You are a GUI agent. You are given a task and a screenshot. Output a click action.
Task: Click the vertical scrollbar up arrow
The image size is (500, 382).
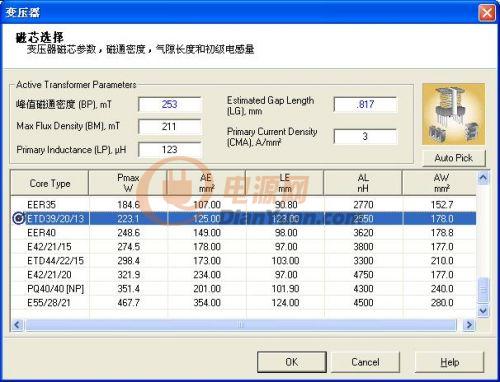[483, 177]
